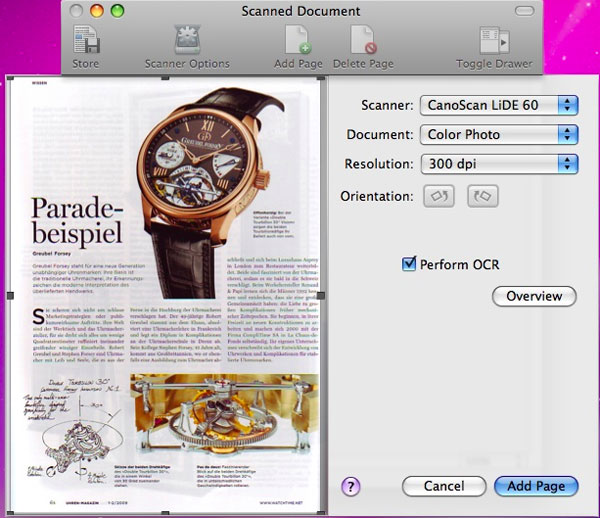Click the toolbar hide pill in the title bar

tap(524, 11)
